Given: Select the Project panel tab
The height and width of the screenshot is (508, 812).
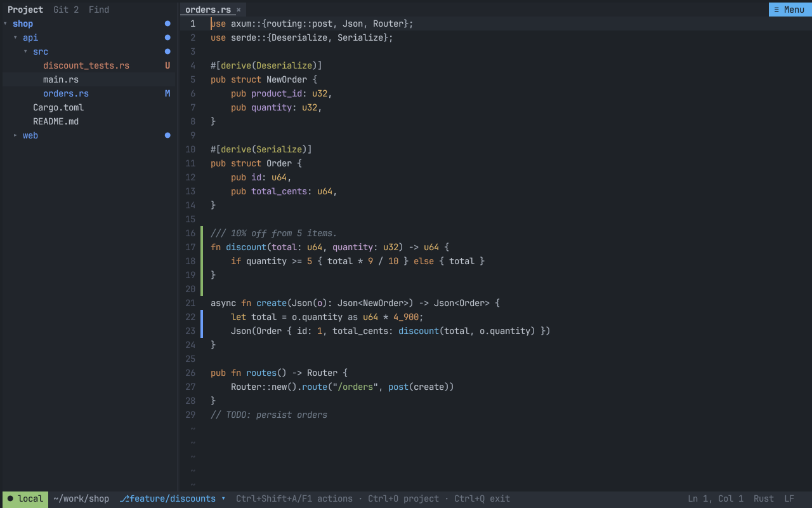Looking at the screenshot, I should click(x=25, y=10).
